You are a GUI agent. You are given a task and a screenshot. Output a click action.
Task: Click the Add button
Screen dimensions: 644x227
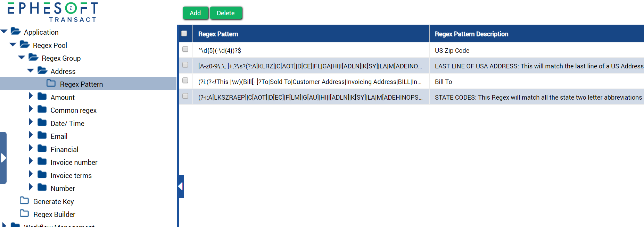(196, 13)
